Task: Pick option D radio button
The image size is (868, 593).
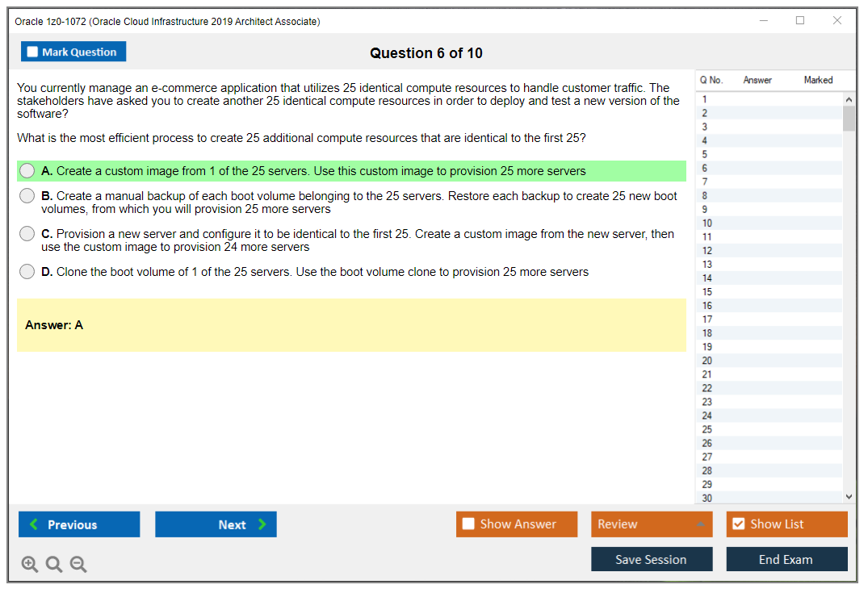Action: pos(27,272)
